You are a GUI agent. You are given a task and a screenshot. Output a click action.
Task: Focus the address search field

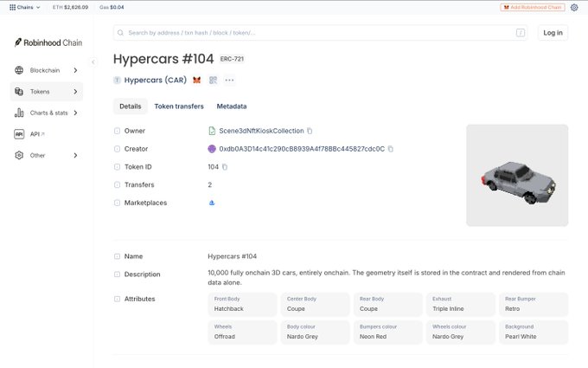(x=320, y=33)
